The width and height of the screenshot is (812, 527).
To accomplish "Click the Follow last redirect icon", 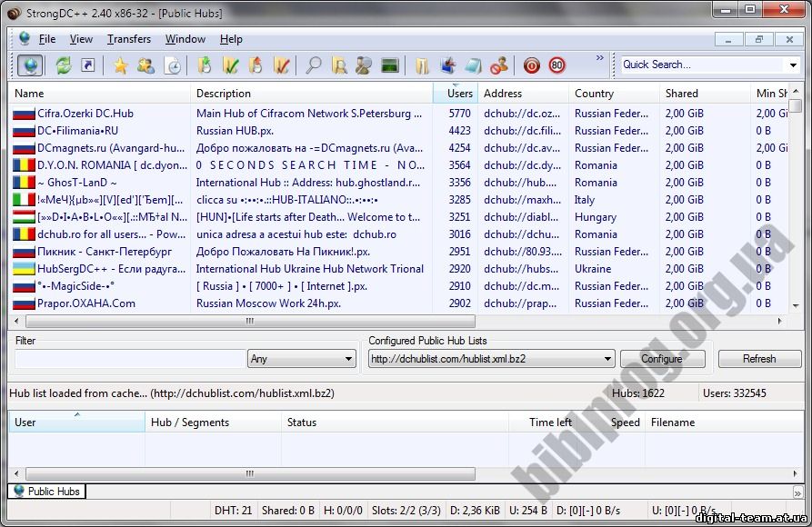I will tap(88, 65).
